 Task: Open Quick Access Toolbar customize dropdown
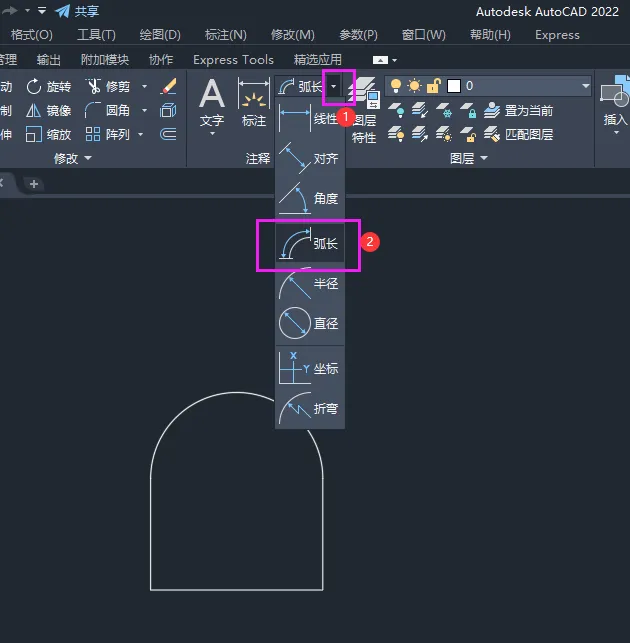point(41,11)
